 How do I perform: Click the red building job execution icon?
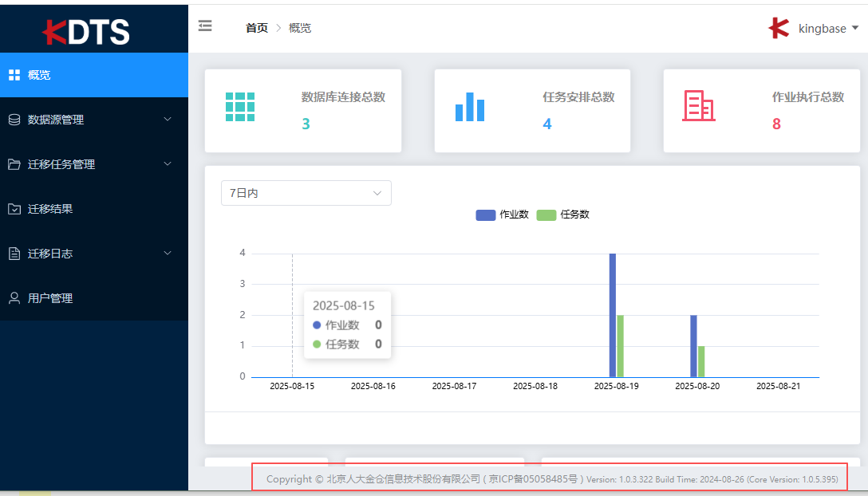[x=698, y=106]
